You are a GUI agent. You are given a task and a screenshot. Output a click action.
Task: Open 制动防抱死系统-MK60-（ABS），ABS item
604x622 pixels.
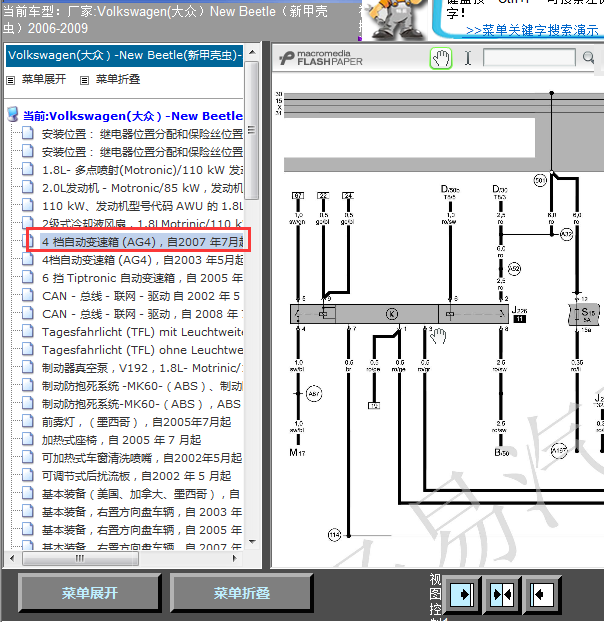pos(141,404)
